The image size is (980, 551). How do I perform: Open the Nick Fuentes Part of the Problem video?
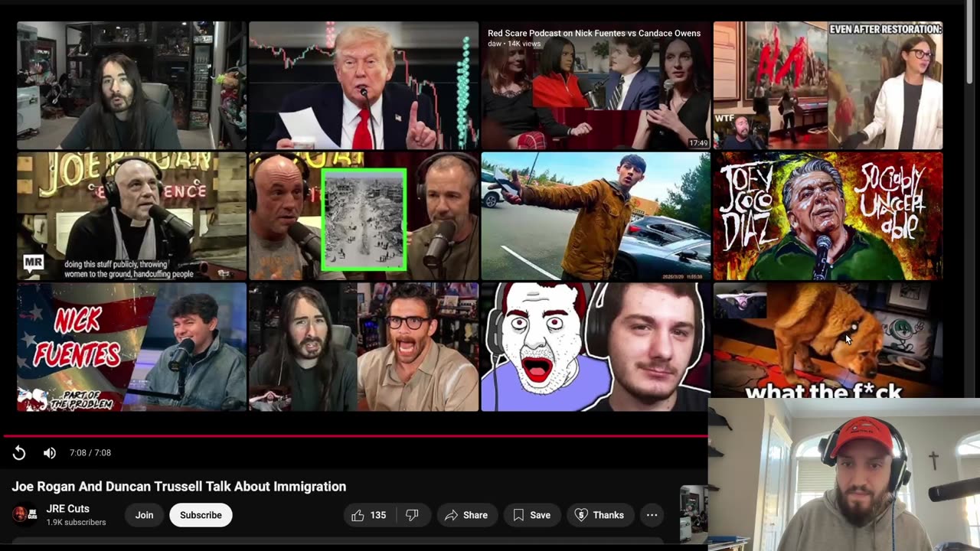click(x=132, y=347)
